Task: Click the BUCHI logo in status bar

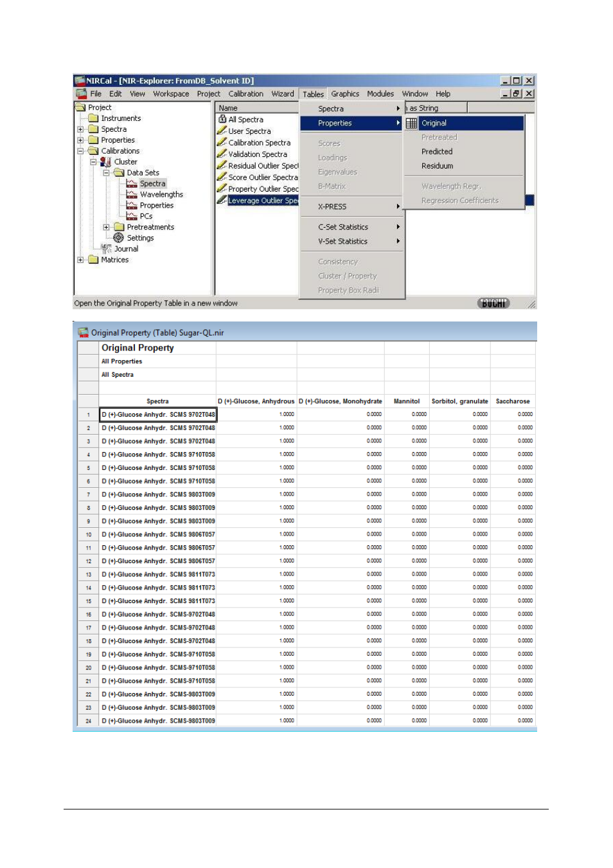Action: click(x=493, y=303)
